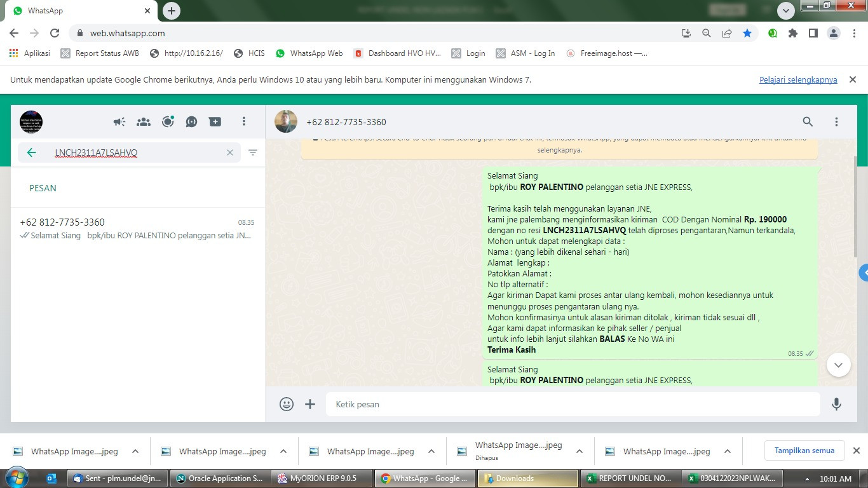
Task: Start a new chat in WhatsApp
Action: 215,122
